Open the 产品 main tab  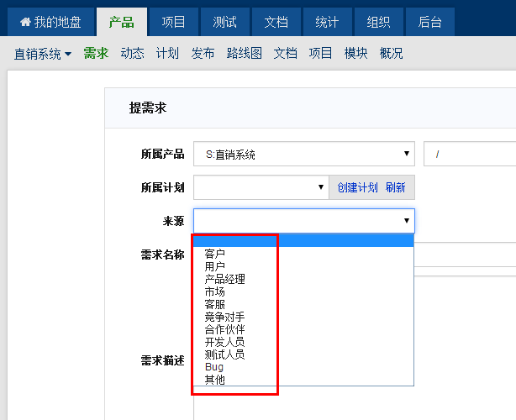(122, 22)
